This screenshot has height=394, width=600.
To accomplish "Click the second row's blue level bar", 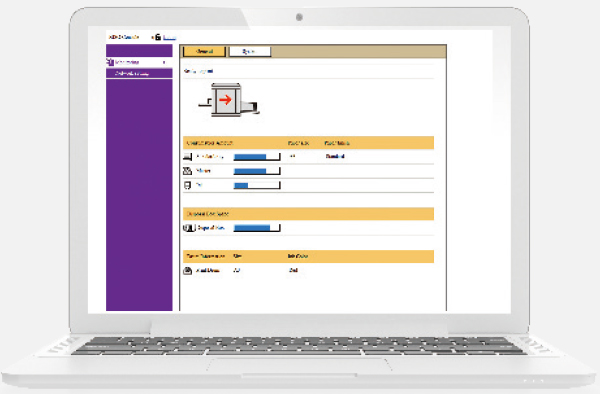I will pyautogui.click(x=257, y=171).
